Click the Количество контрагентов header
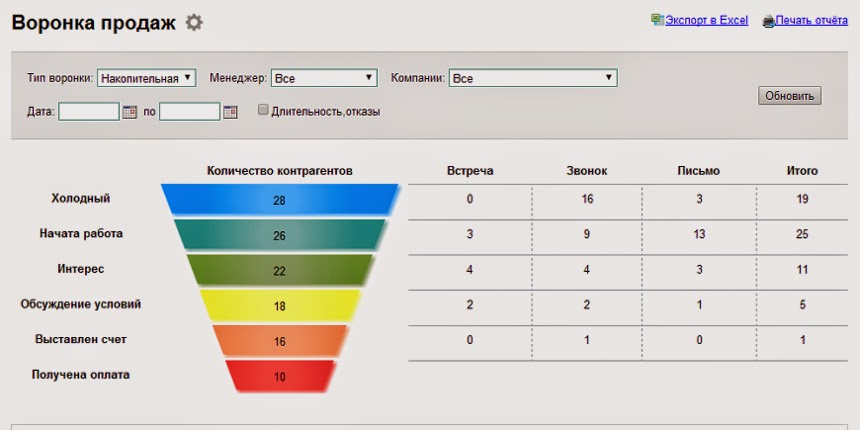Viewport: 860px width, 430px height. point(279,171)
